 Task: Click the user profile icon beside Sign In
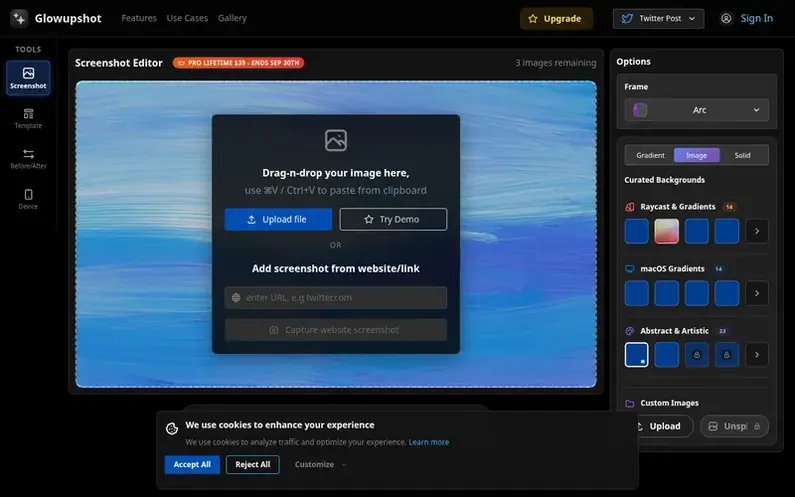pos(726,19)
